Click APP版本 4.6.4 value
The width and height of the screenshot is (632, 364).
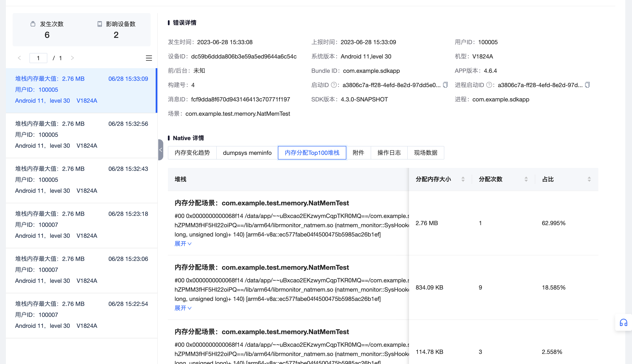(490, 71)
